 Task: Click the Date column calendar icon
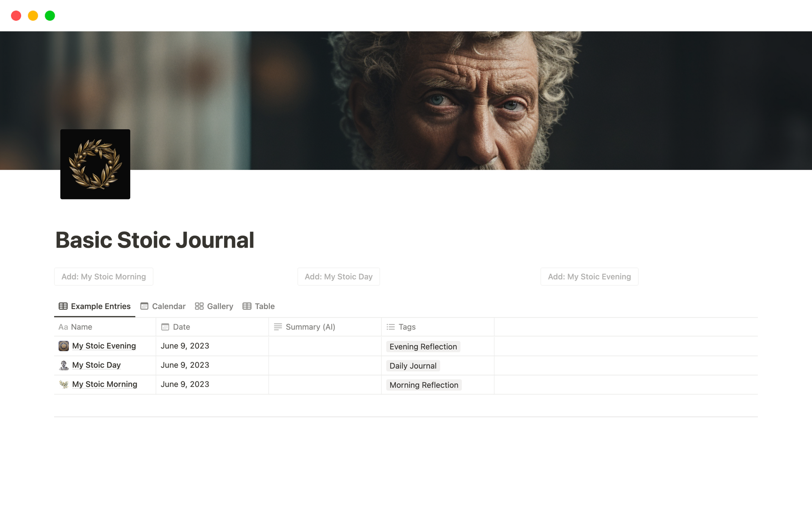[165, 327]
